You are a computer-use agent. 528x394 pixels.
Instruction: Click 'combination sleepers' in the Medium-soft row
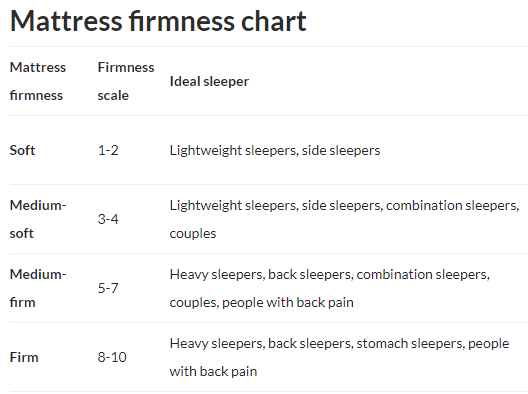[x=453, y=205]
